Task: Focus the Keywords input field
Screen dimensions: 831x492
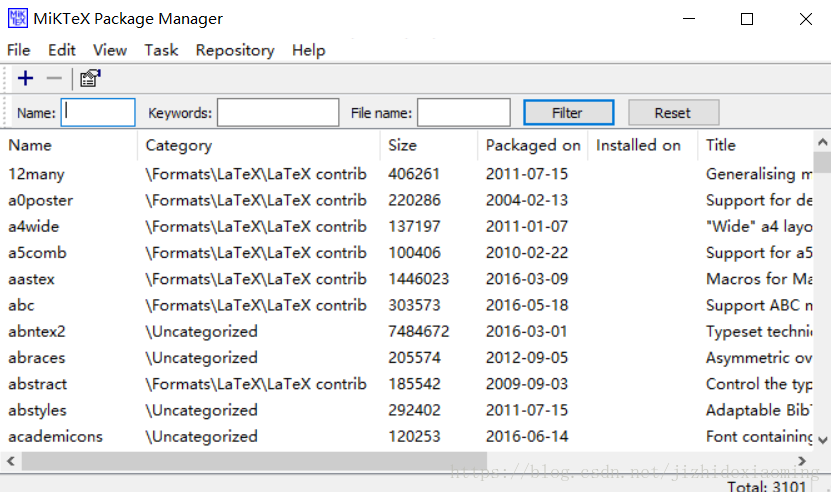Action: [278, 112]
